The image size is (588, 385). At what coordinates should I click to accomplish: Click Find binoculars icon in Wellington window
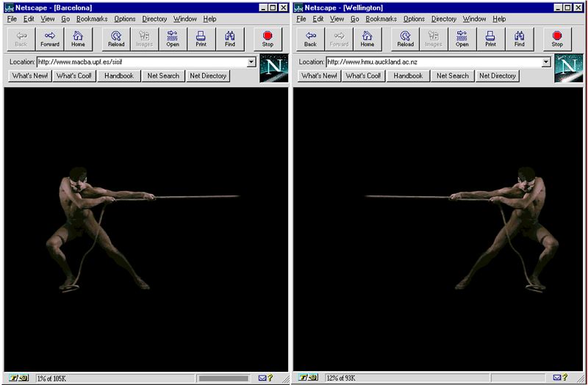(x=519, y=39)
